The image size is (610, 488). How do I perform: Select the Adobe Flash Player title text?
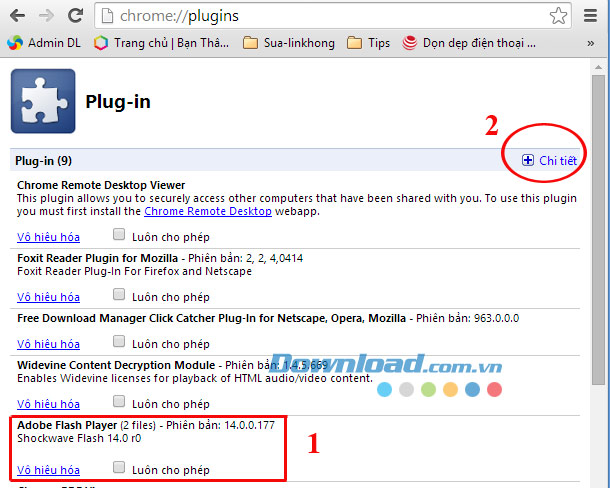[67, 425]
